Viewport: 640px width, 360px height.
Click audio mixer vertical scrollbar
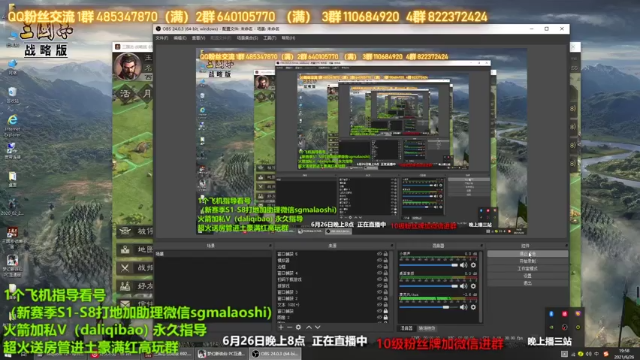click(x=481, y=286)
